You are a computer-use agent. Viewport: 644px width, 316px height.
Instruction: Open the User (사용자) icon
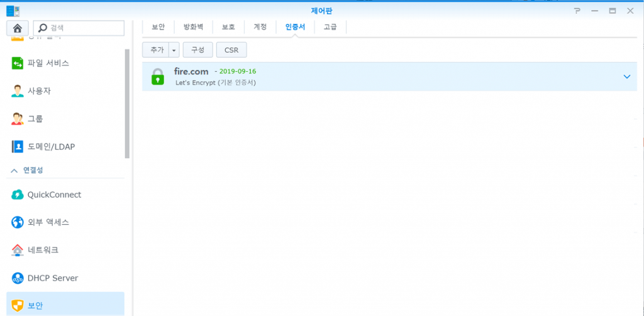[17, 91]
